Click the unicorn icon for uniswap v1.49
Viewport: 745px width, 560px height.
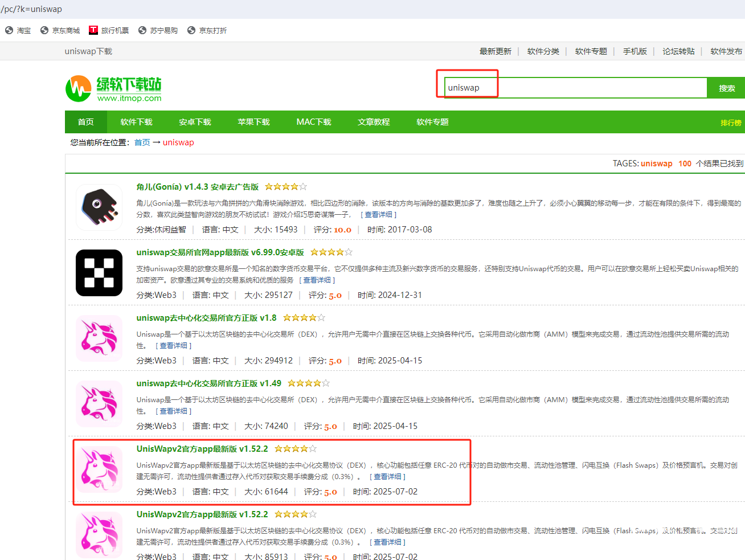coord(99,404)
